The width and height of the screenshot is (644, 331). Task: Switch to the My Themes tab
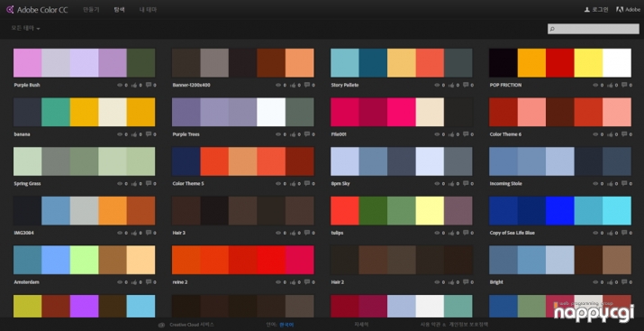click(148, 9)
